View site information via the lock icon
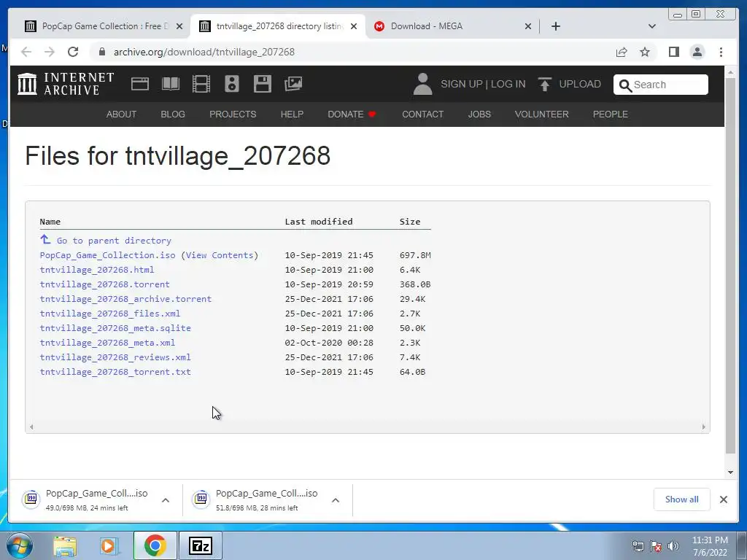Image resolution: width=747 pixels, height=560 pixels. click(x=102, y=52)
